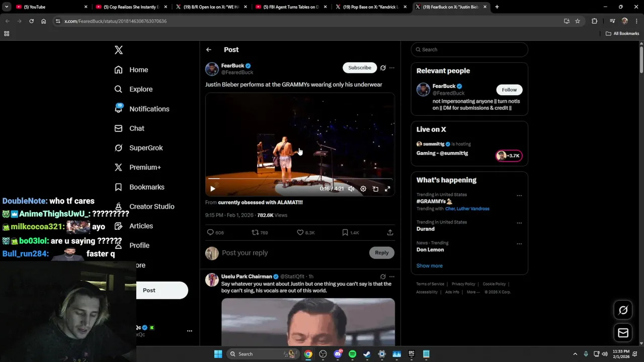Open Bookmarks in the sidebar

[139, 187]
